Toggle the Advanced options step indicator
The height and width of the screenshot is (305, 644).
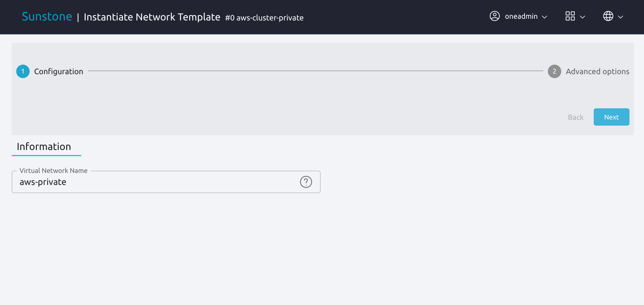click(555, 71)
